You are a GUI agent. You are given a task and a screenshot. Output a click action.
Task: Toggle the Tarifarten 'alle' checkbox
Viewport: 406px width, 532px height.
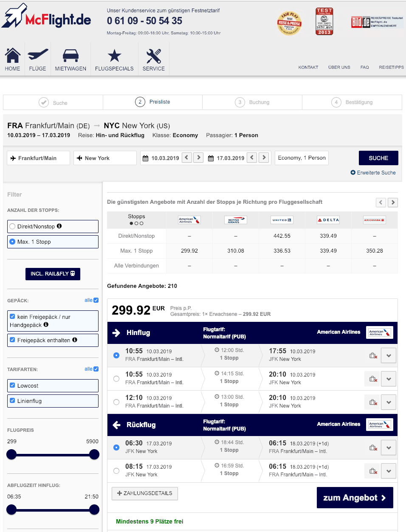pyautogui.click(x=96, y=369)
